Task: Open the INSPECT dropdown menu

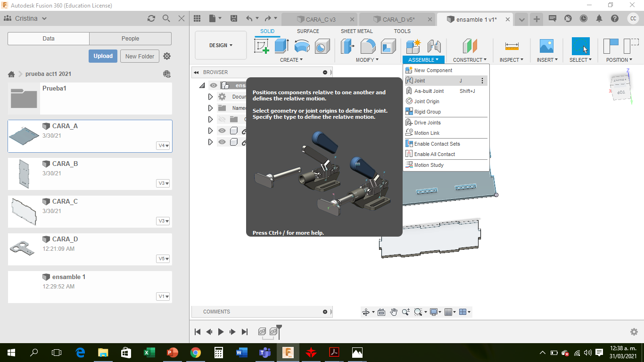Action: [x=512, y=60]
